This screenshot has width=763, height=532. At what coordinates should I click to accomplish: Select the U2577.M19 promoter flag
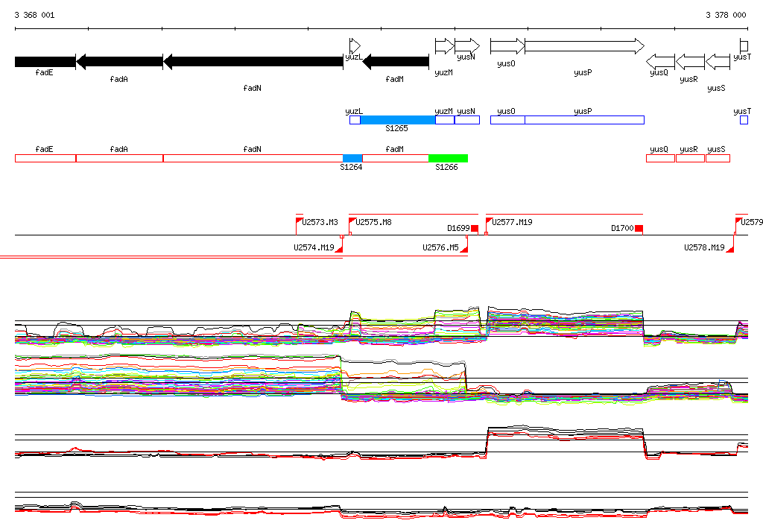(489, 221)
